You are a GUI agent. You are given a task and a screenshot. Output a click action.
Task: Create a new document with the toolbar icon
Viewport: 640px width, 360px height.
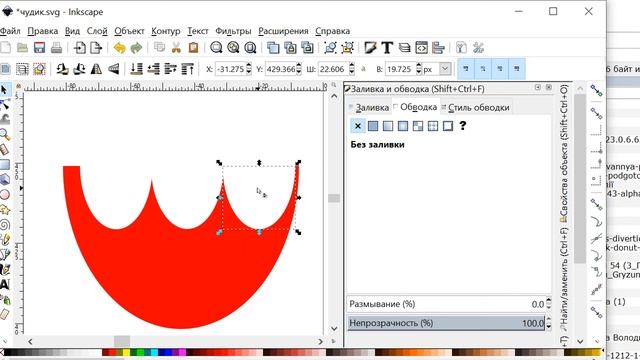pyautogui.click(x=6, y=48)
